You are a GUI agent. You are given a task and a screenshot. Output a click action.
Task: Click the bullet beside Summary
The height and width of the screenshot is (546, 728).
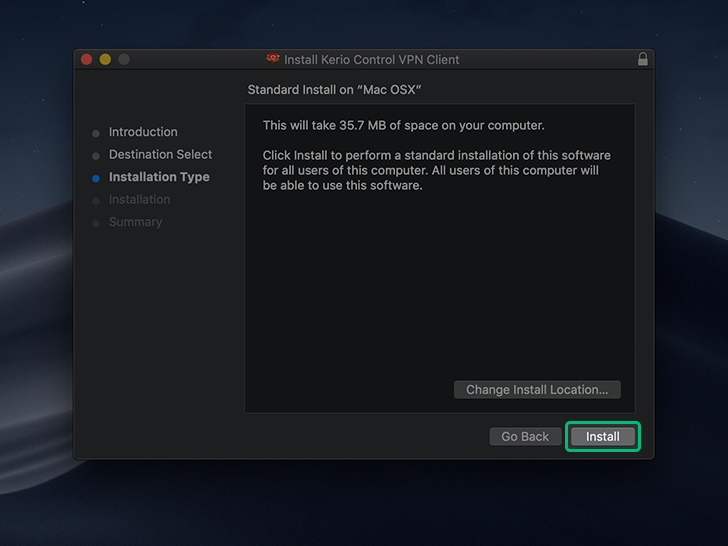[x=96, y=224]
